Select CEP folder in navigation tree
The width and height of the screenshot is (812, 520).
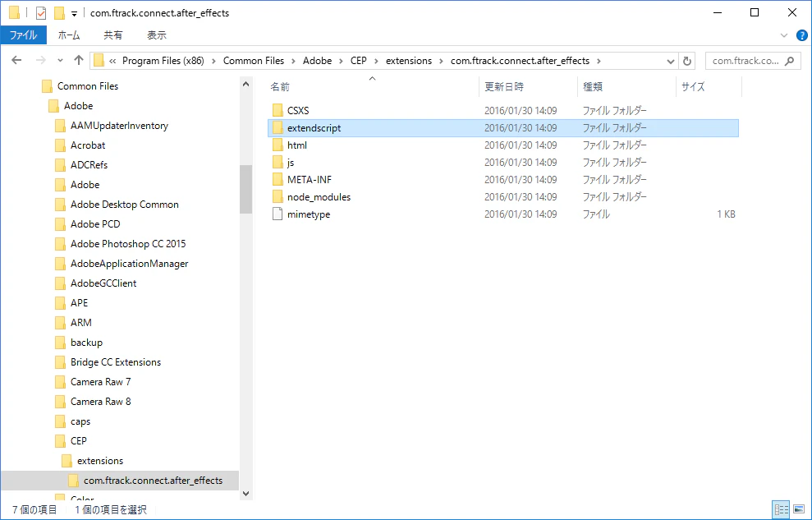pyautogui.click(x=79, y=441)
